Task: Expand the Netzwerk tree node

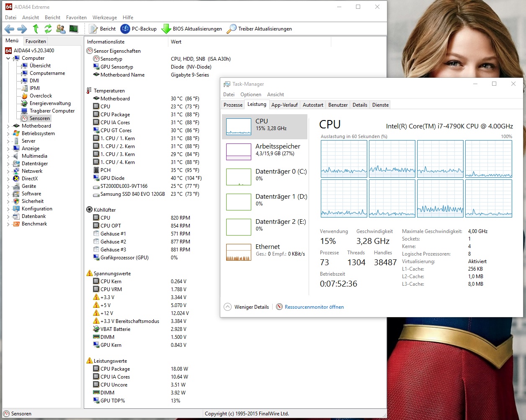Action: (x=8, y=172)
